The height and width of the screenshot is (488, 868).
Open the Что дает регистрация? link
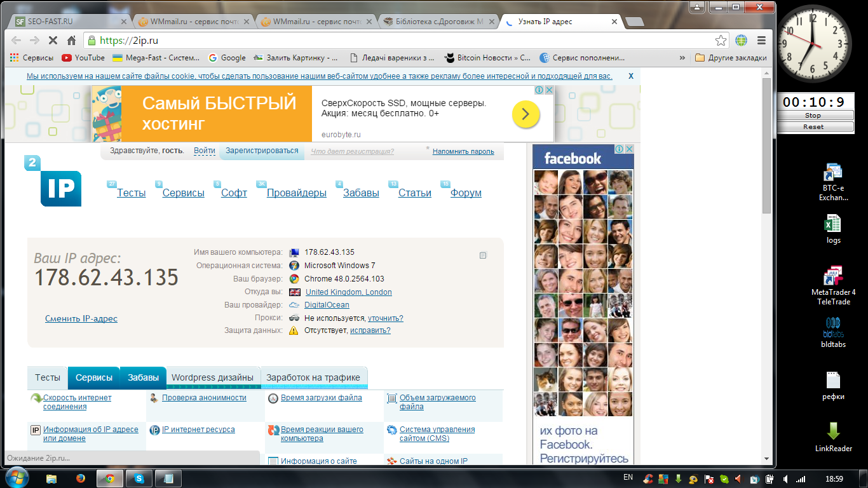point(352,151)
